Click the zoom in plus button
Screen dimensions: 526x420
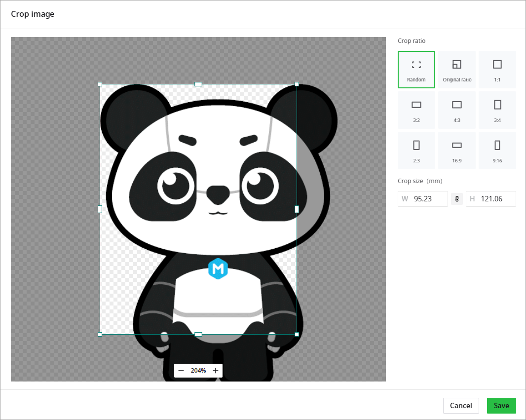tap(216, 371)
